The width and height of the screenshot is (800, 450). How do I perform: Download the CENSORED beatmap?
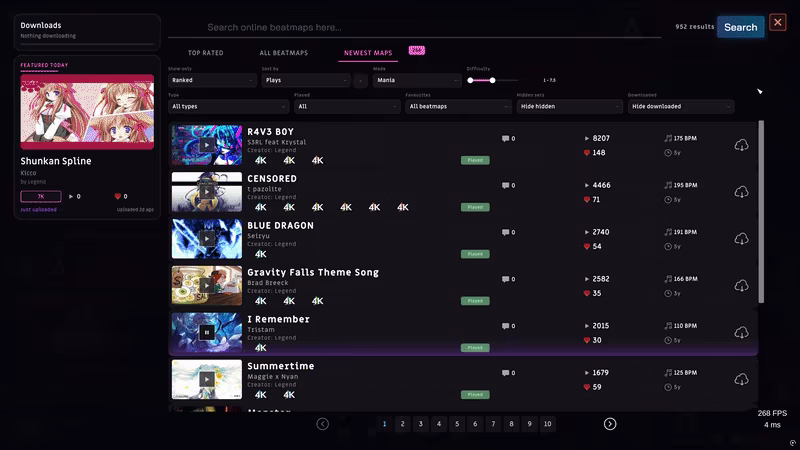click(x=741, y=192)
